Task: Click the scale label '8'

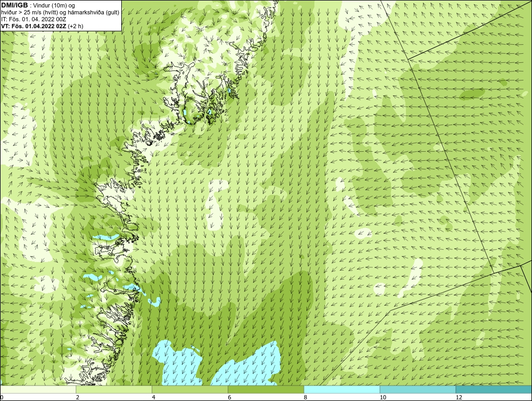Action: coord(306,397)
